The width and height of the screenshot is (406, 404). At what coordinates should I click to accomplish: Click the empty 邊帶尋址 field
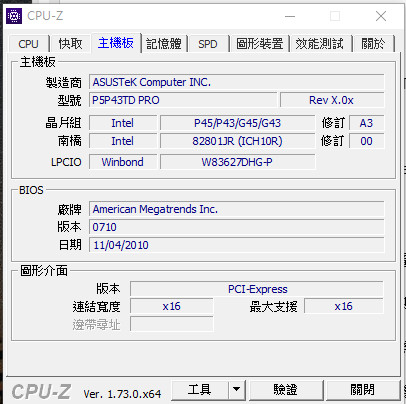coord(172,324)
